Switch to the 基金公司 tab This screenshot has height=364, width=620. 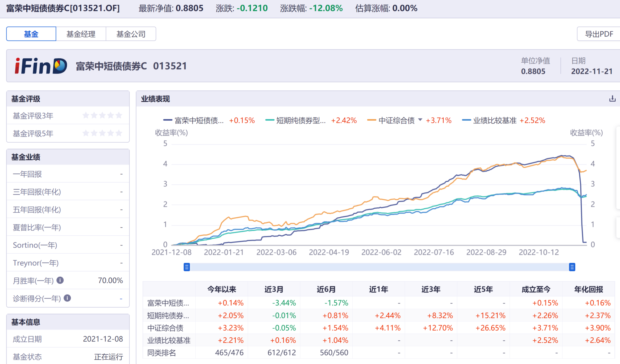[131, 34]
